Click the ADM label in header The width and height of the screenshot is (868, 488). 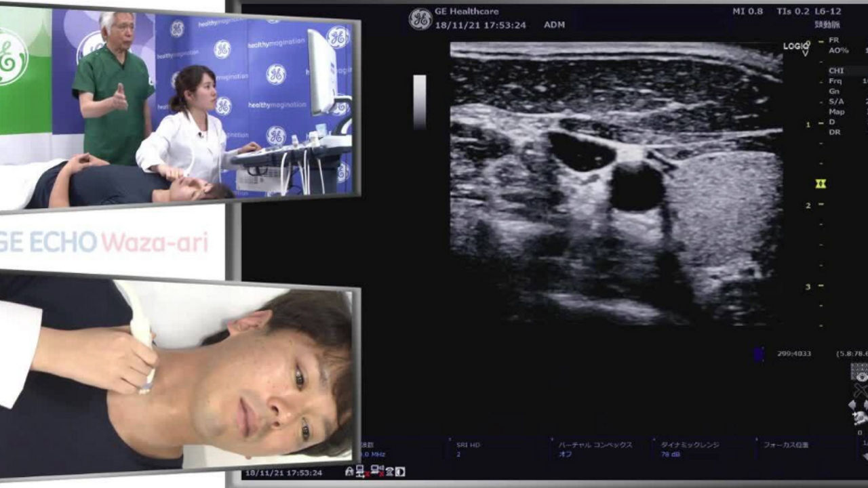[x=554, y=25]
